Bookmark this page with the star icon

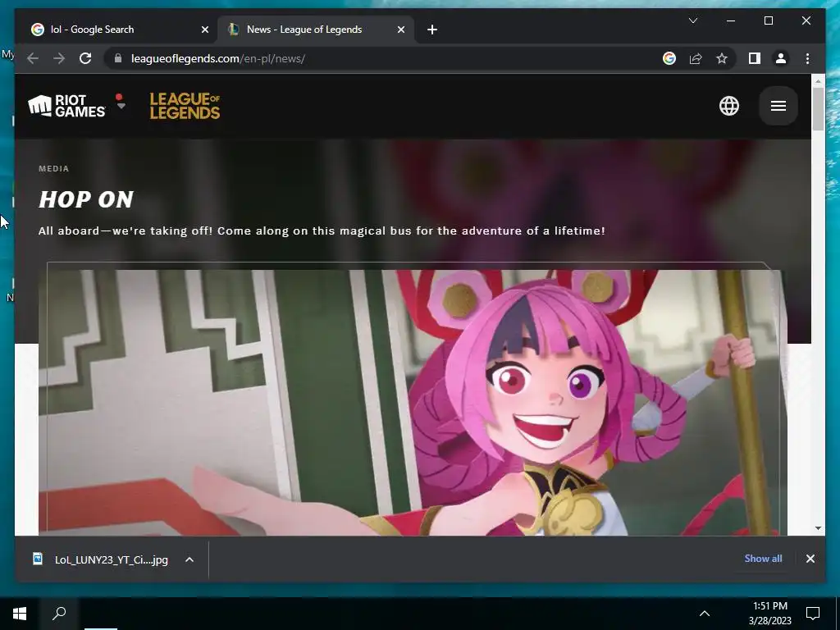pos(722,58)
